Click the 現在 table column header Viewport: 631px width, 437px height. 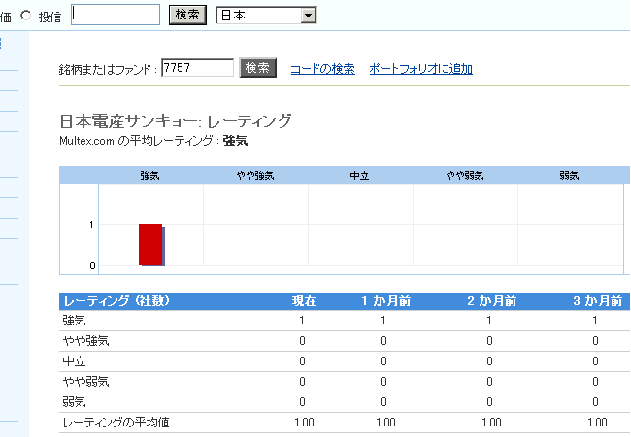pyautogui.click(x=304, y=301)
